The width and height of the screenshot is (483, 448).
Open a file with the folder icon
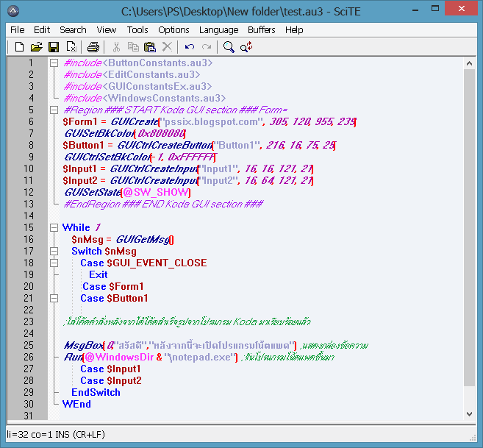[36, 47]
